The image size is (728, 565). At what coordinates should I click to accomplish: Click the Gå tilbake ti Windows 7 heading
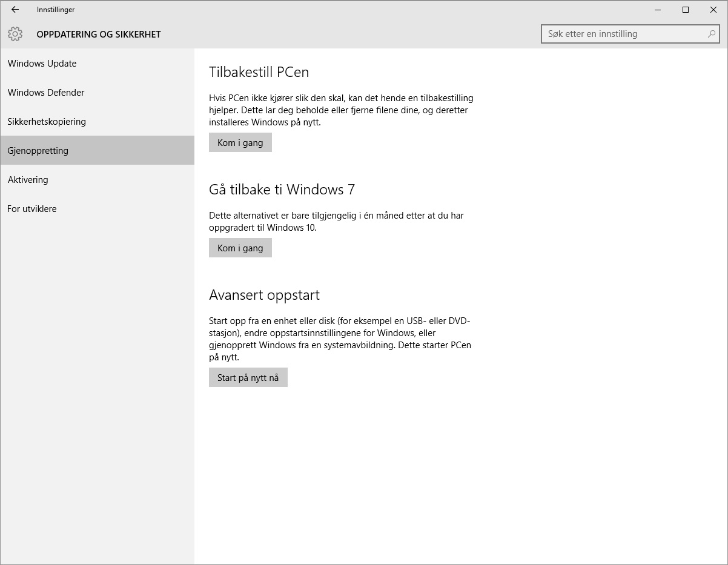pyautogui.click(x=282, y=190)
